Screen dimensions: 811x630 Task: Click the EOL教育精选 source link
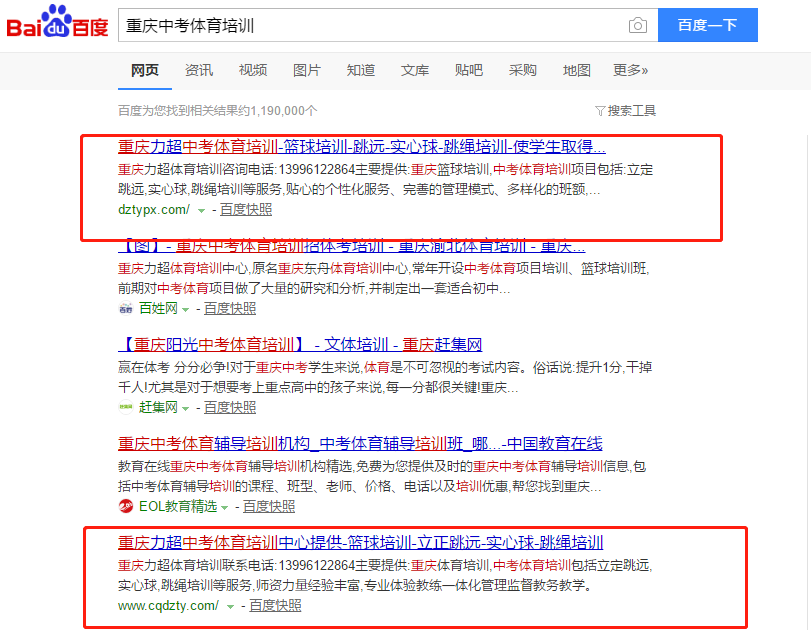tap(177, 506)
